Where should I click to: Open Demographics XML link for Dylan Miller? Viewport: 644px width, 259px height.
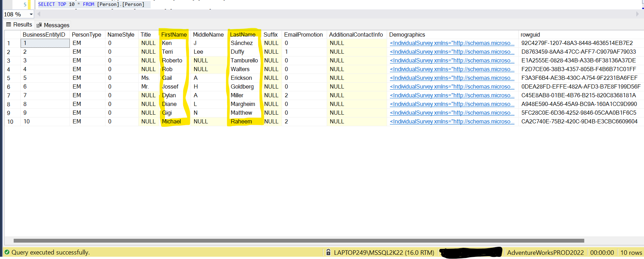[x=452, y=95]
